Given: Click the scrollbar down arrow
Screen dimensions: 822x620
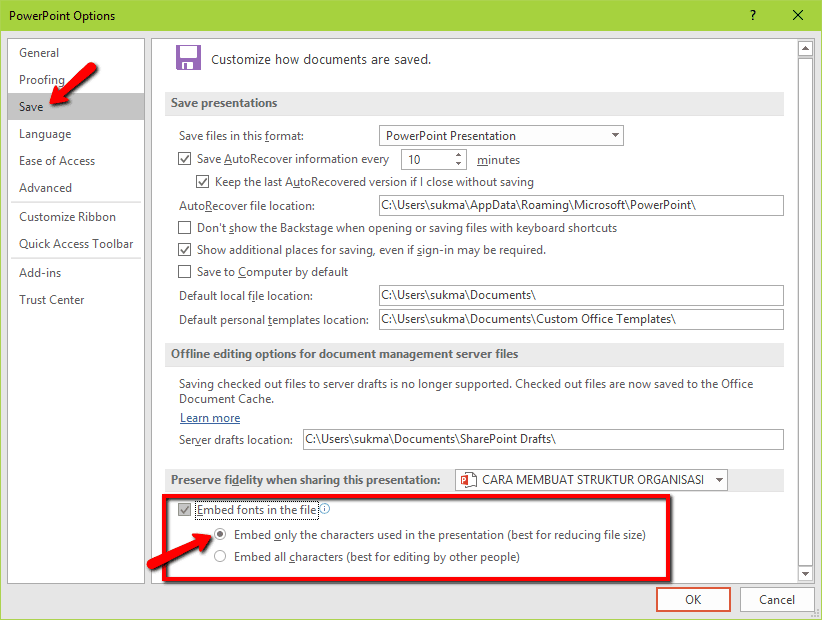Looking at the screenshot, I should point(805,574).
